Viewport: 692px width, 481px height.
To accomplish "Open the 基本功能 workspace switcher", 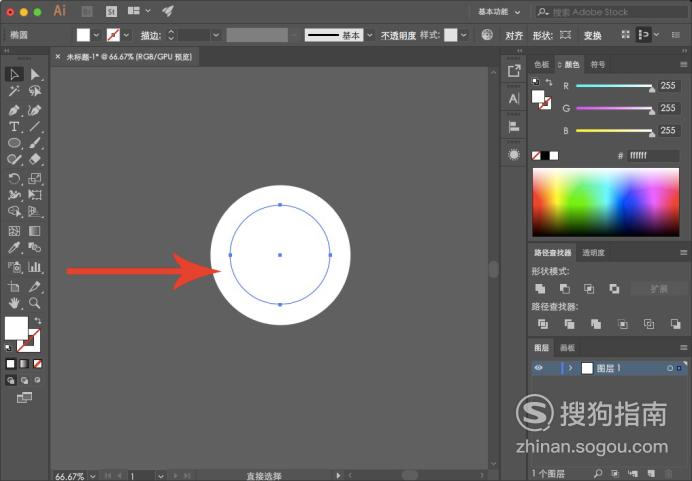I will [x=499, y=12].
